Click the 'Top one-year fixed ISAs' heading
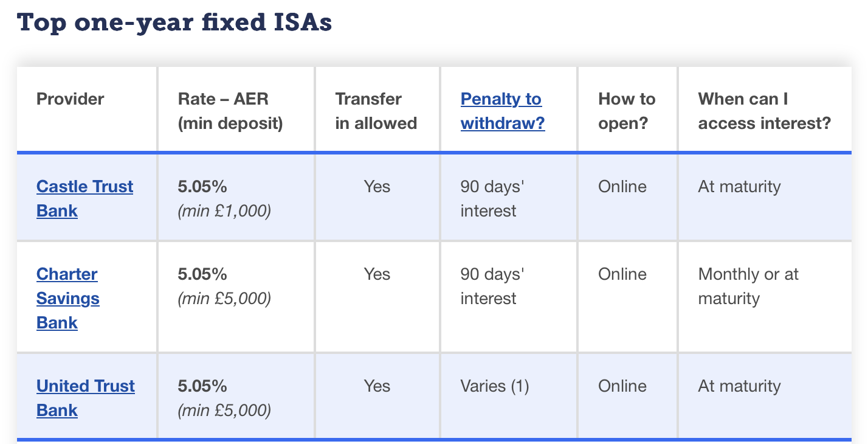This screenshot has height=444, width=868. 174,23
